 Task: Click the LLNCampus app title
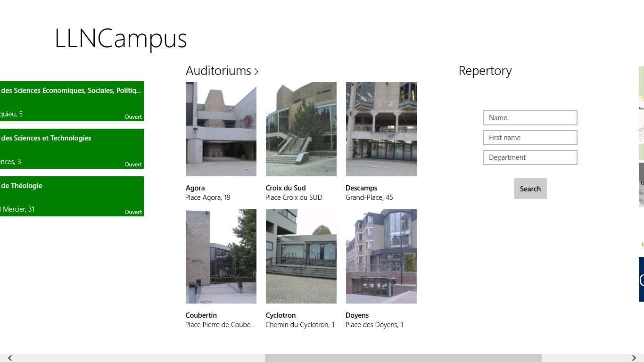(x=121, y=39)
